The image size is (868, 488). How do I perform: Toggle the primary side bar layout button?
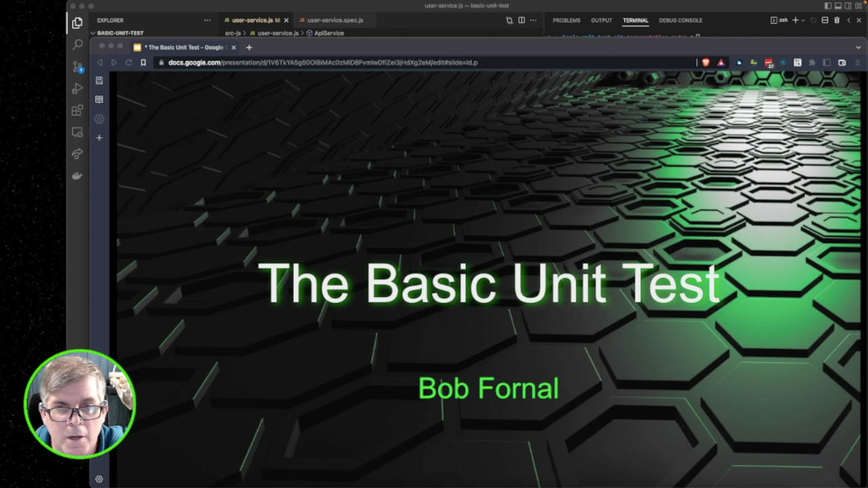click(828, 5)
